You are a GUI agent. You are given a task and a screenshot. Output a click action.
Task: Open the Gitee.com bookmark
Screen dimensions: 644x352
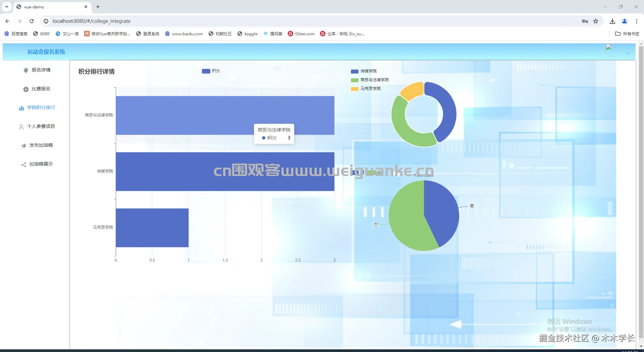click(x=301, y=34)
